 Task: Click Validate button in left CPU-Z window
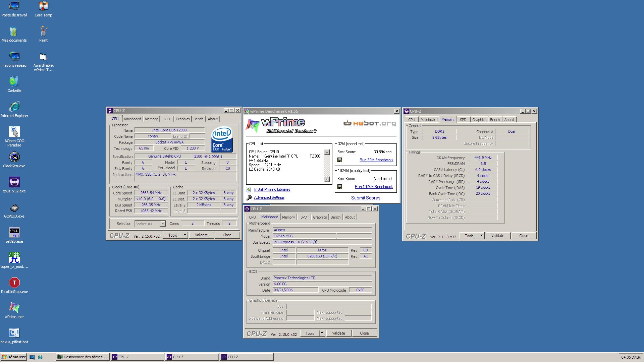[201, 235]
